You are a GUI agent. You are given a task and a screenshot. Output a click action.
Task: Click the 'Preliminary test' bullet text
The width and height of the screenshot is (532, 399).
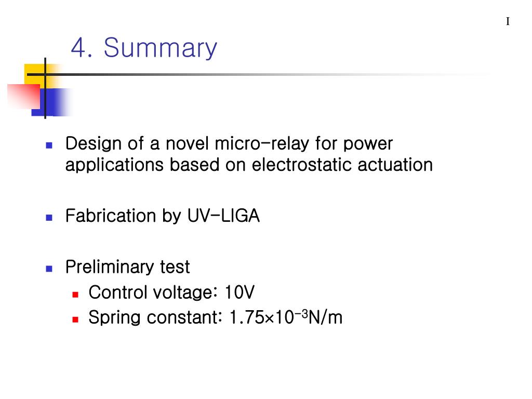(x=128, y=267)
